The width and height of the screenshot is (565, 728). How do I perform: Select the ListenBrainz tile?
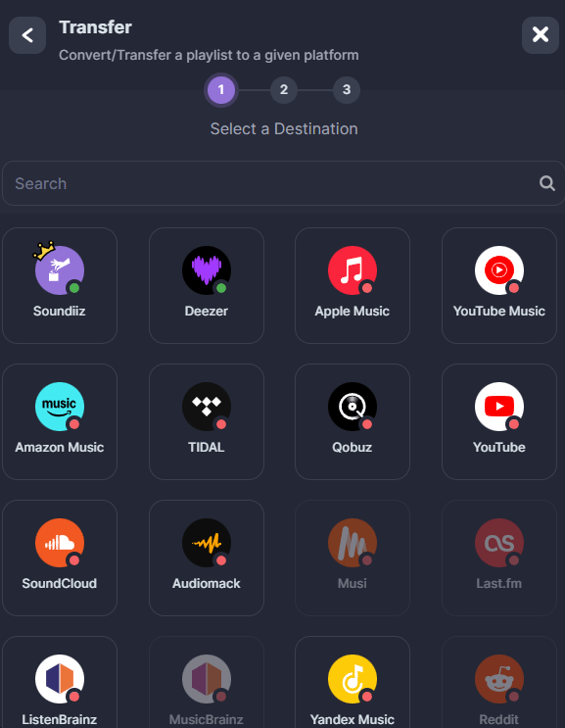click(60, 683)
